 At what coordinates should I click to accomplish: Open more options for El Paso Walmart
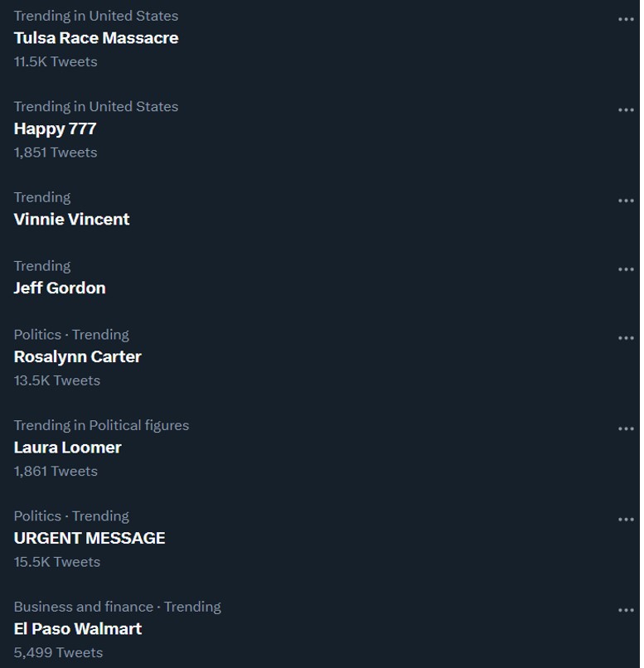(x=625, y=610)
